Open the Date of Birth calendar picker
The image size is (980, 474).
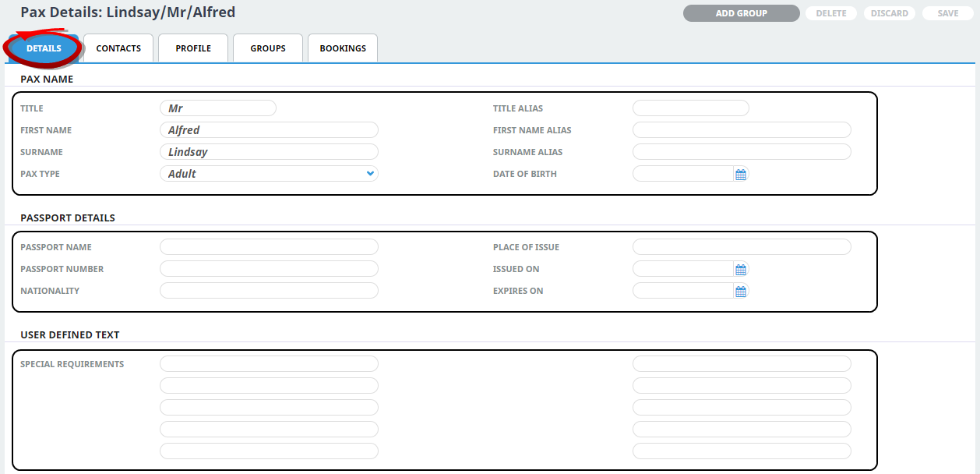tap(741, 175)
